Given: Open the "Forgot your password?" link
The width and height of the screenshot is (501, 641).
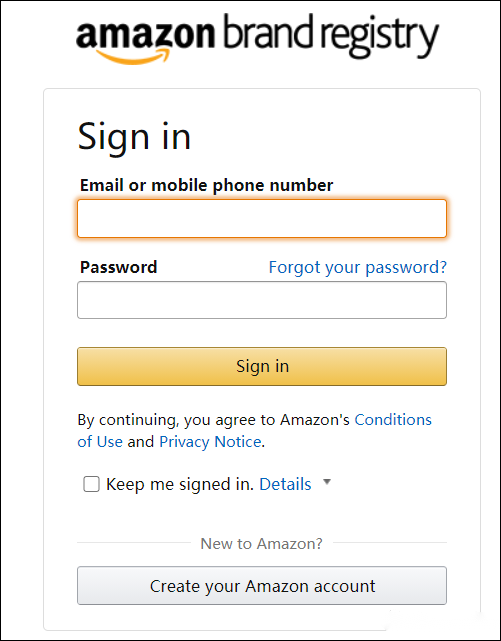Looking at the screenshot, I should pos(358,267).
